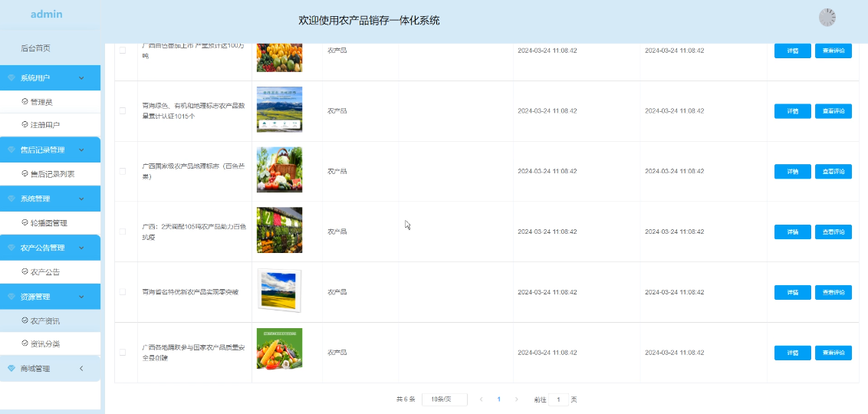
Task: Click 详情 for the 质量安全县创建 row
Action: pyautogui.click(x=792, y=352)
